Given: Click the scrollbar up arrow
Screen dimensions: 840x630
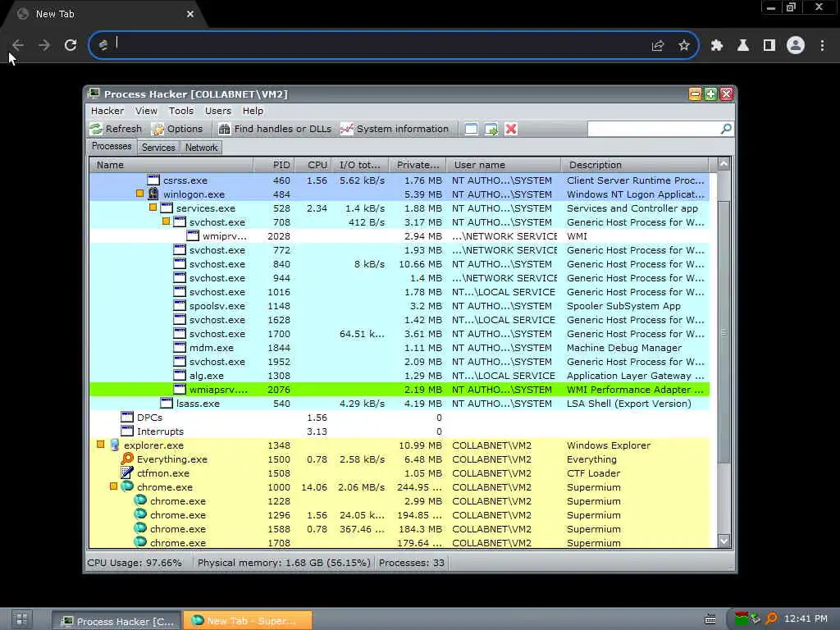Looking at the screenshot, I should coord(724,164).
